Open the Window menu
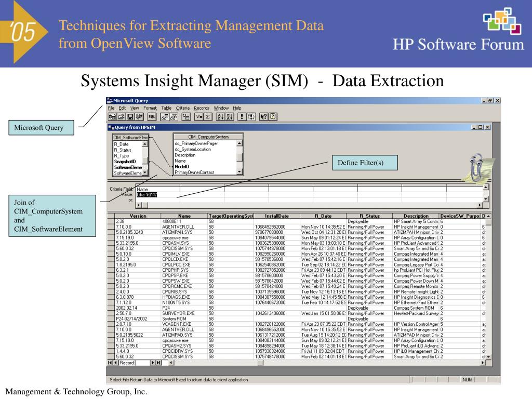The image size is (532, 399). point(221,108)
